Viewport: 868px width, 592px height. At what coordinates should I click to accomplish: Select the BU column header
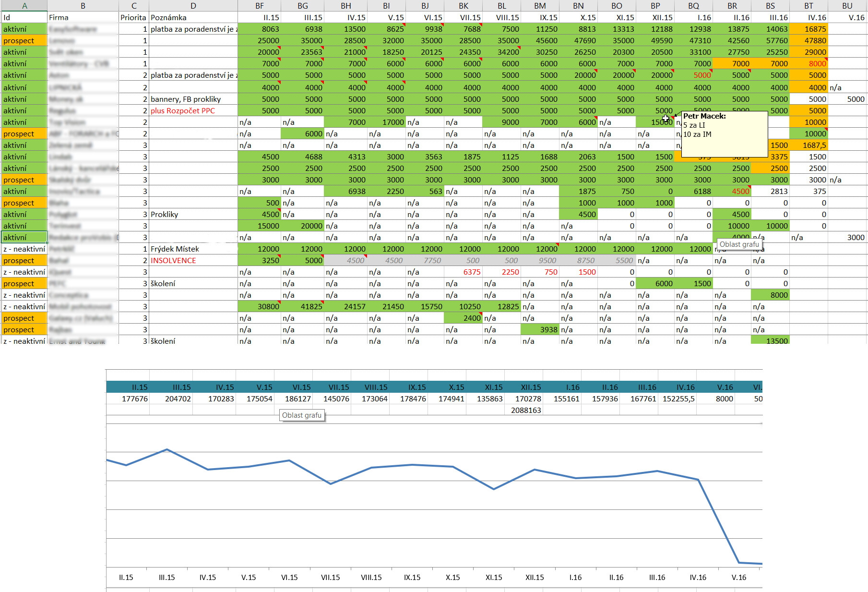pos(847,6)
